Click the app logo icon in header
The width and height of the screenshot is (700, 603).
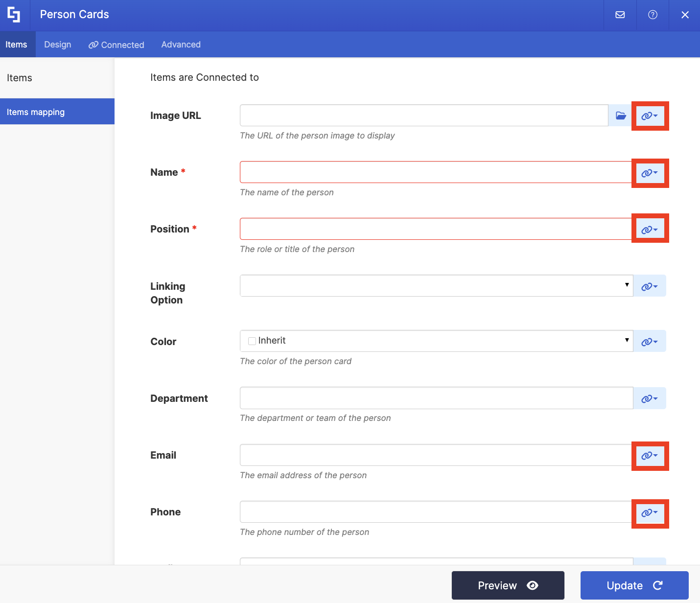pos(14,15)
